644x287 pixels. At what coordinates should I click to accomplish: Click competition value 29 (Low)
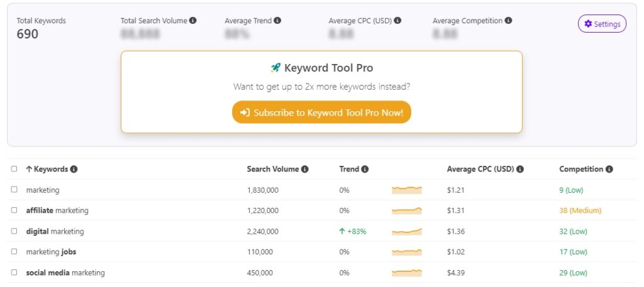574,273
